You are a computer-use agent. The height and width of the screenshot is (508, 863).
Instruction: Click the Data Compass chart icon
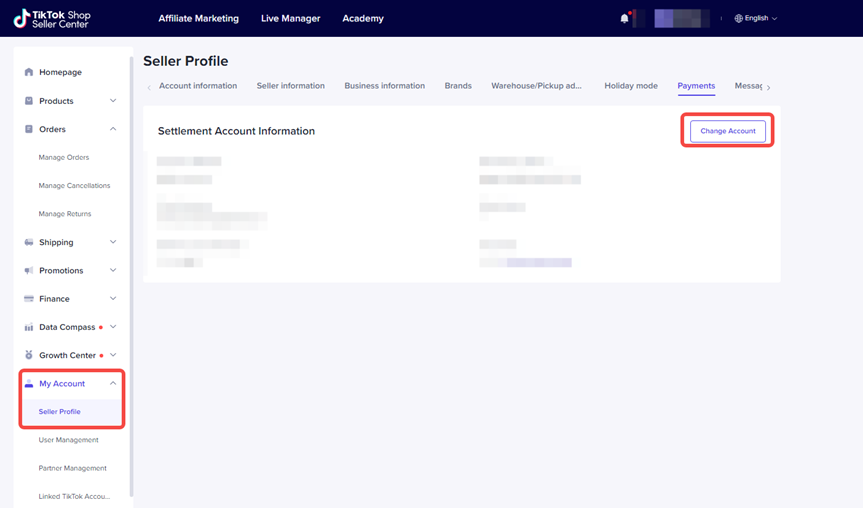pyautogui.click(x=29, y=327)
